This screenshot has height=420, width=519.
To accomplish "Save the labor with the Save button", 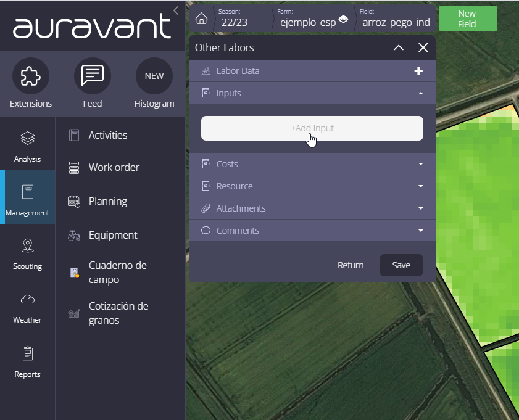I will point(401,265).
